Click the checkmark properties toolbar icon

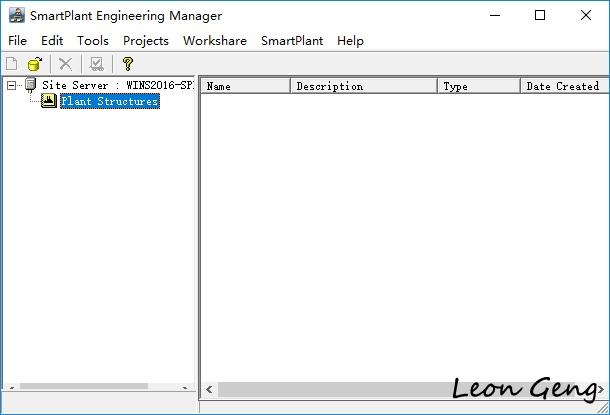[96, 64]
